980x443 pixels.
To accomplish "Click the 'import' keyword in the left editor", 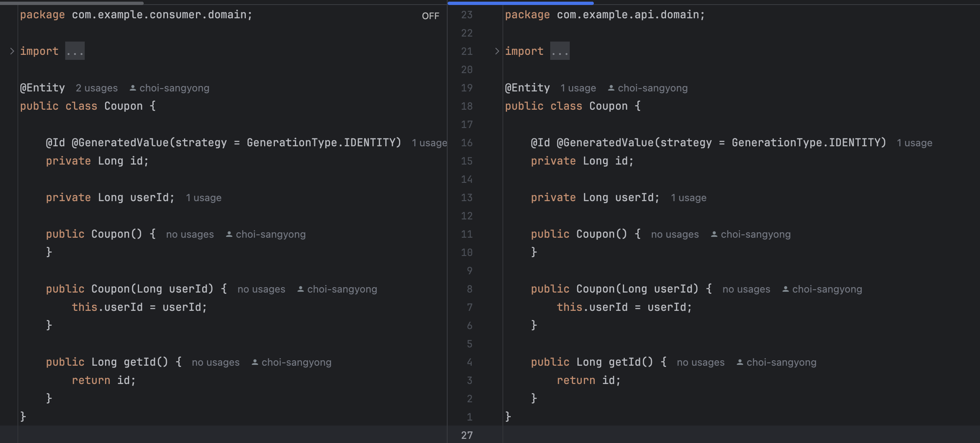I will point(39,52).
